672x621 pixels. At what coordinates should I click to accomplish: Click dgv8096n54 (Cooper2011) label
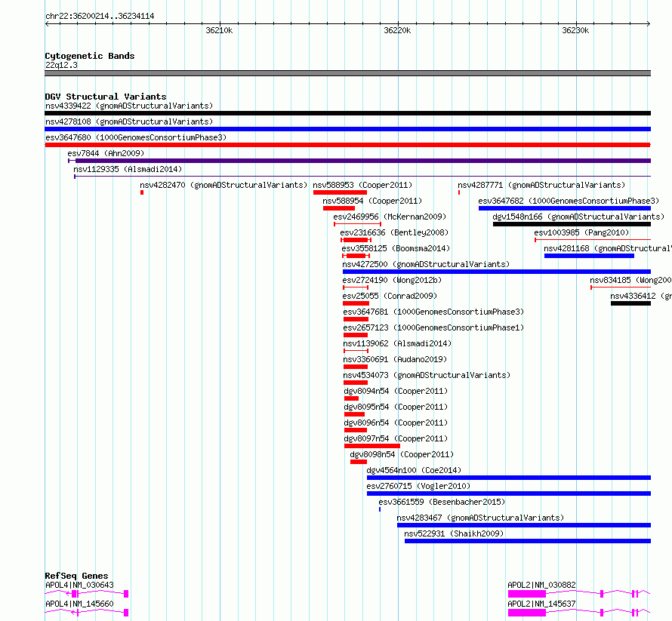coord(396,423)
